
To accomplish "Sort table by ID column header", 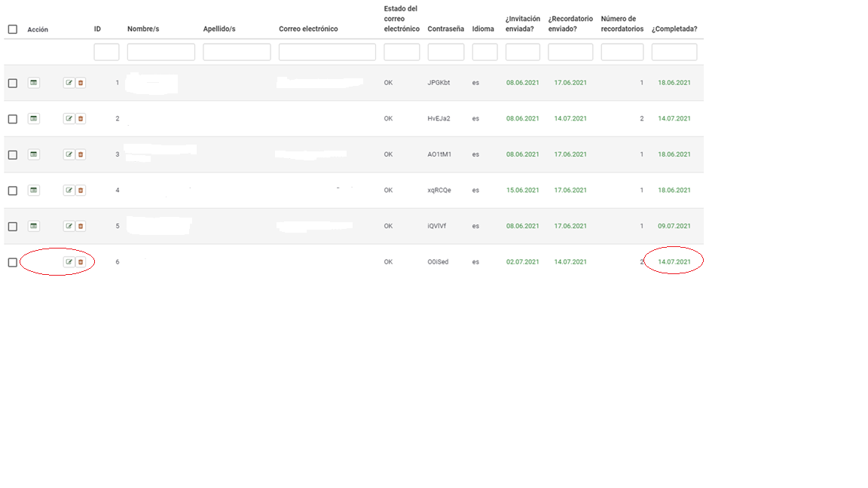I will pyautogui.click(x=97, y=29).
